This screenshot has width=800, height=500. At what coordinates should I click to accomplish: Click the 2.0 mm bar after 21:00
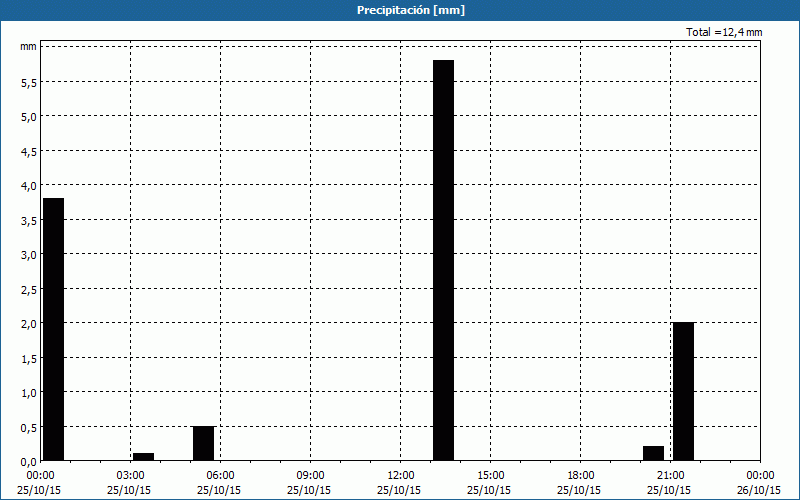tap(684, 391)
